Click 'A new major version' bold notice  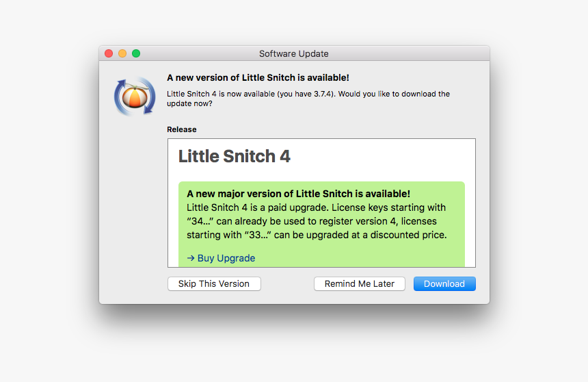click(299, 194)
